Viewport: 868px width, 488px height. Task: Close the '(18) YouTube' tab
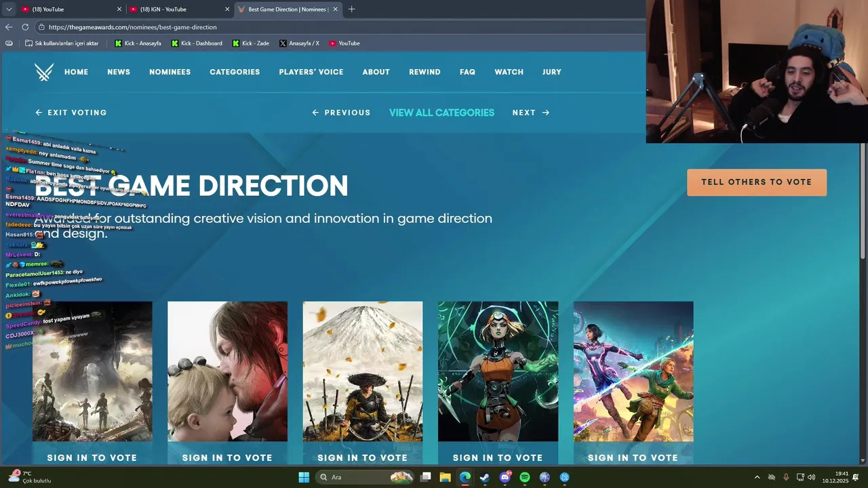point(119,9)
